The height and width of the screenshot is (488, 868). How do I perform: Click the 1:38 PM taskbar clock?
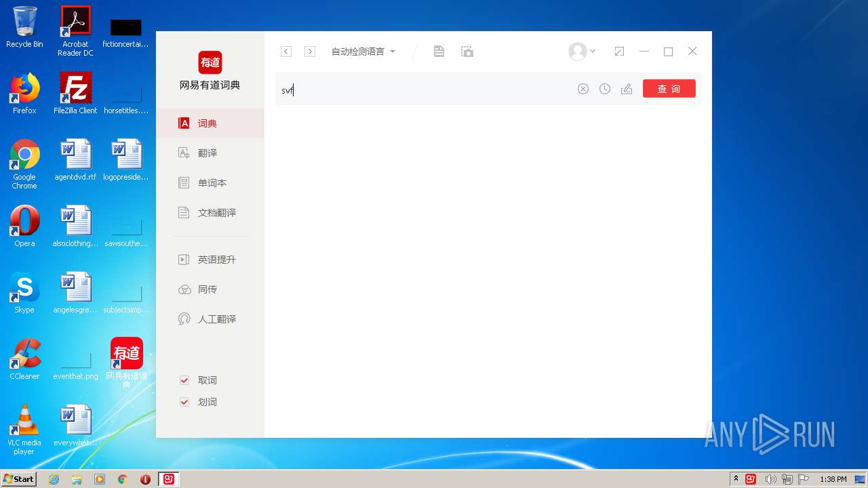pyautogui.click(x=833, y=479)
